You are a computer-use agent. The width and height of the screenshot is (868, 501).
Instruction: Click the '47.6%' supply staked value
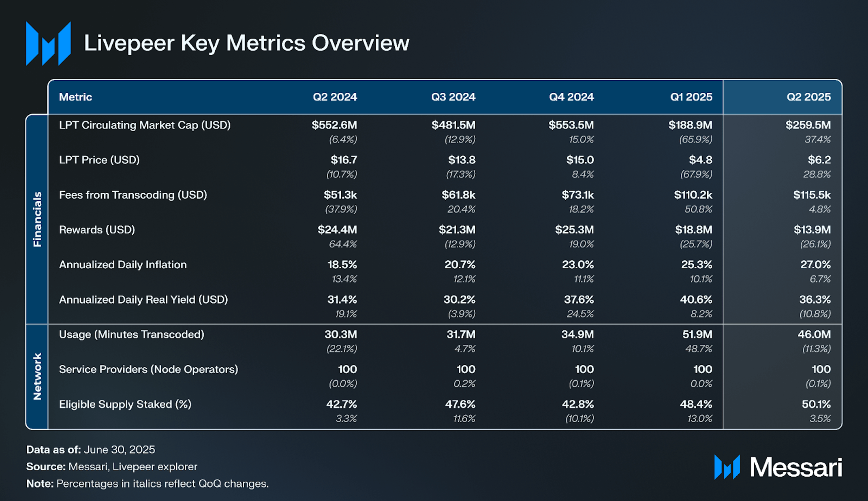pyautogui.click(x=460, y=404)
